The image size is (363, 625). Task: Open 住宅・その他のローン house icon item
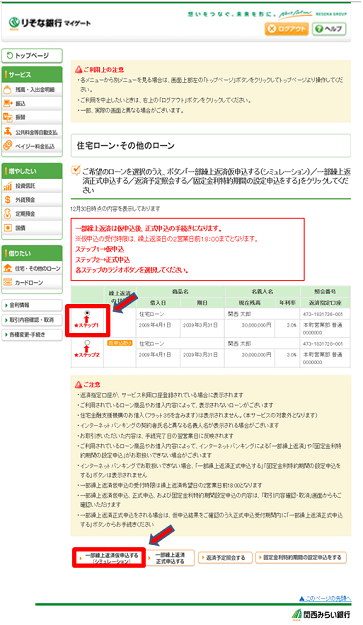point(32,269)
